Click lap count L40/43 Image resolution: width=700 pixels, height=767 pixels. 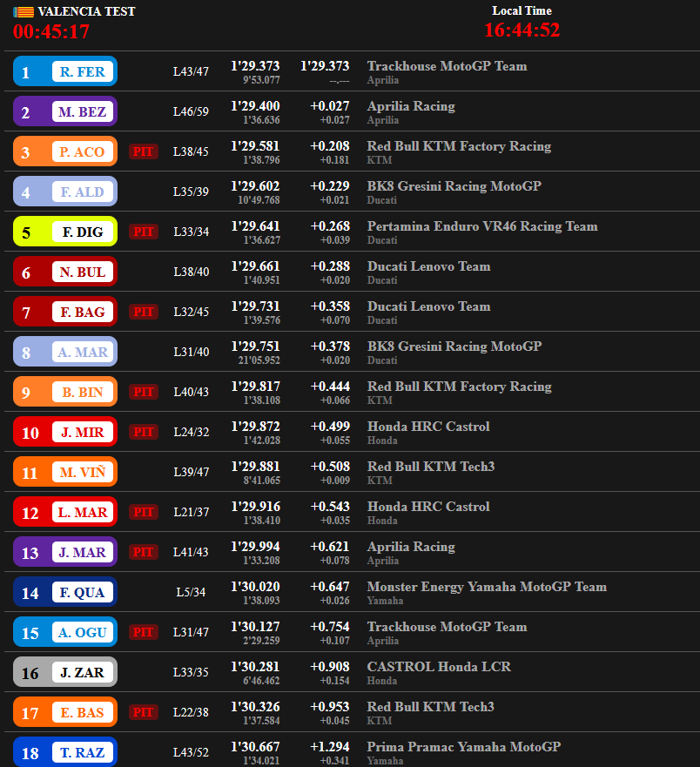[x=191, y=392]
